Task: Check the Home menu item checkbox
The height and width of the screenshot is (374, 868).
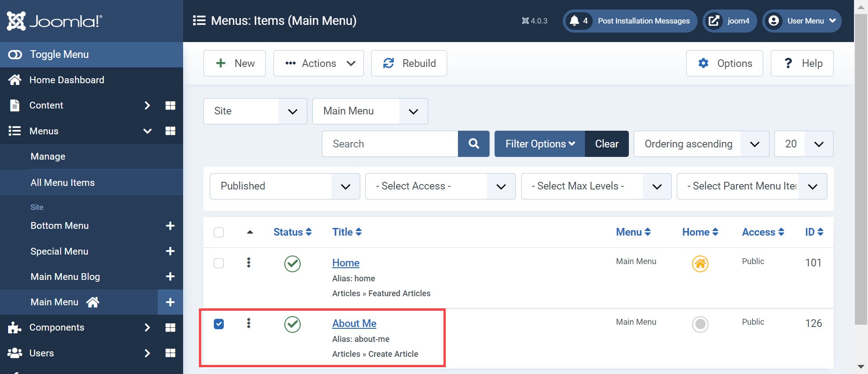Action: 219,263
